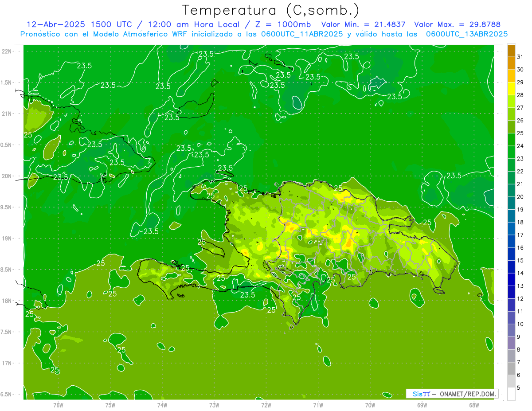This screenshot has width=532, height=411.
Task: Pick the blue swatch between 15 and 16
Action: [511, 254]
